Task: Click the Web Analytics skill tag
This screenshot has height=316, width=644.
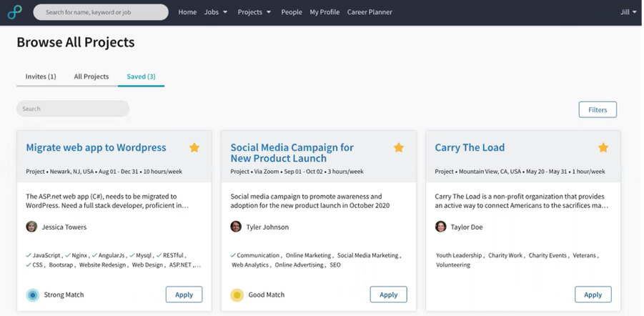Action: coord(250,265)
